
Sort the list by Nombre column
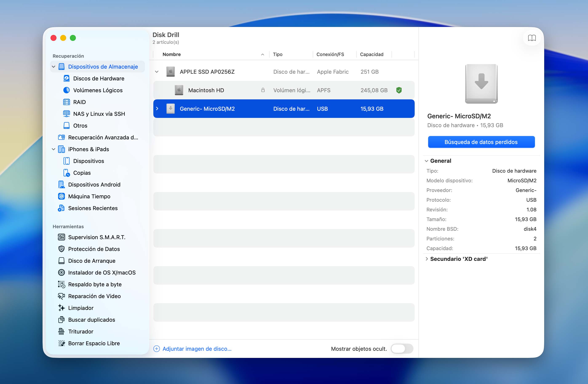[211, 54]
